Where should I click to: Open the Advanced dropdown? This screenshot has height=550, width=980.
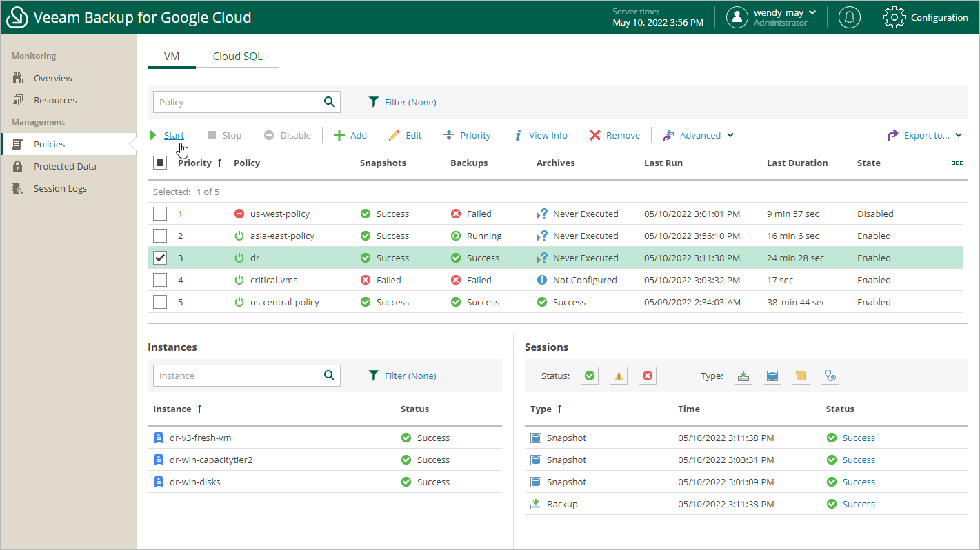point(698,135)
